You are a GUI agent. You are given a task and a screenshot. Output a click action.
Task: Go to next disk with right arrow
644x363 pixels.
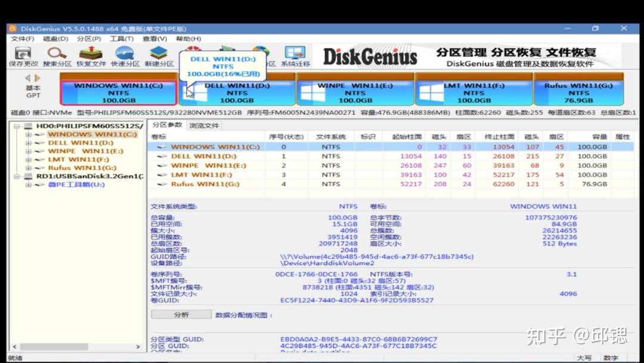tap(38, 78)
